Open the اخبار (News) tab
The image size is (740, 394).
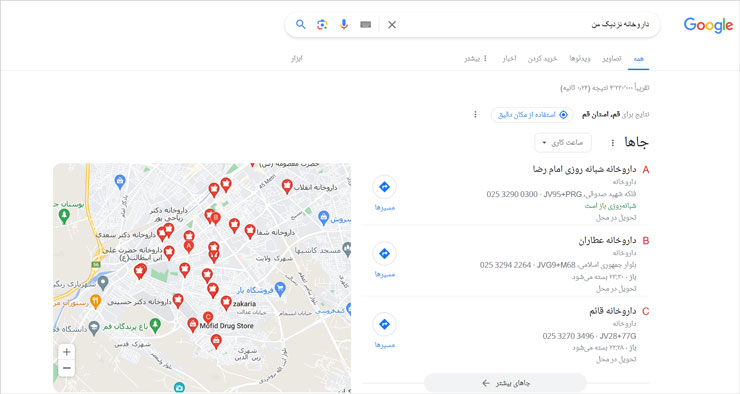point(509,59)
